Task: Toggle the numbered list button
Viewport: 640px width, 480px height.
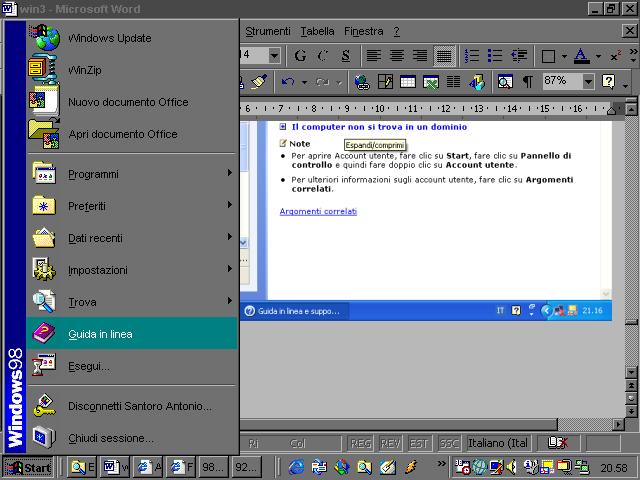Action: click(472, 56)
